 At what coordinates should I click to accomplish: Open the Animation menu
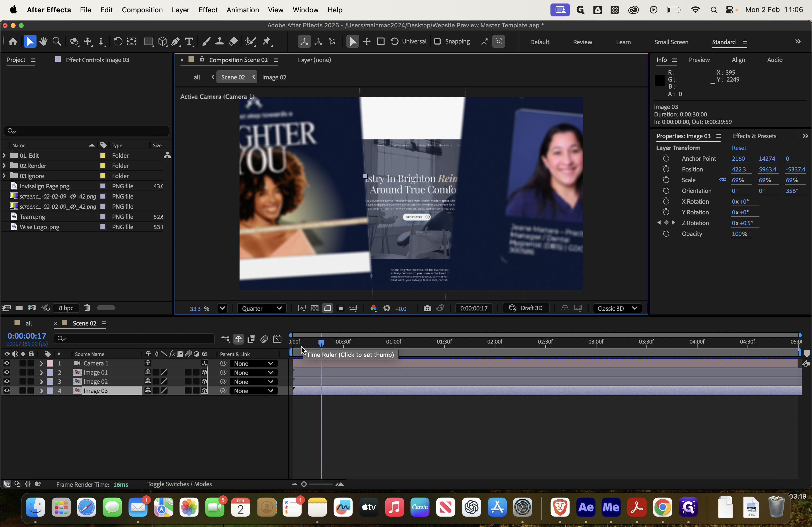tap(242, 10)
